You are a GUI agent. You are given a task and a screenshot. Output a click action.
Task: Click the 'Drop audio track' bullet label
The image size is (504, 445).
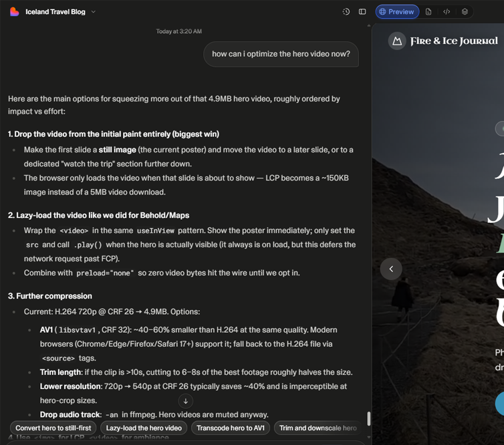pyautogui.click(x=70, y=414)
